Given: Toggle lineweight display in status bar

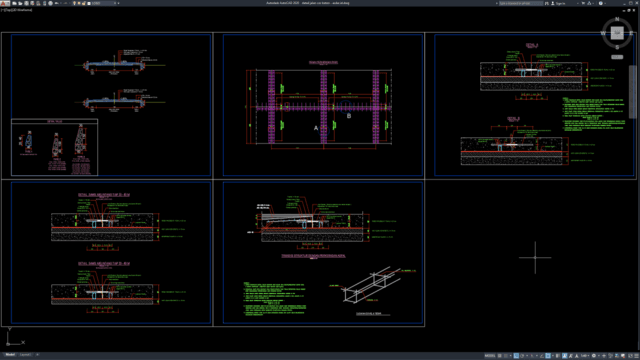Looking at the screenshot, I should 558,356.
